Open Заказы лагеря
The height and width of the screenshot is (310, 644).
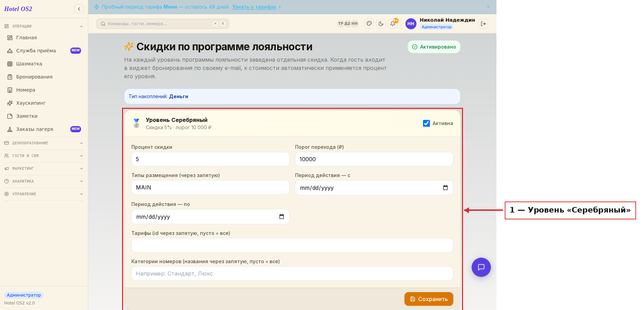point(43,129)
